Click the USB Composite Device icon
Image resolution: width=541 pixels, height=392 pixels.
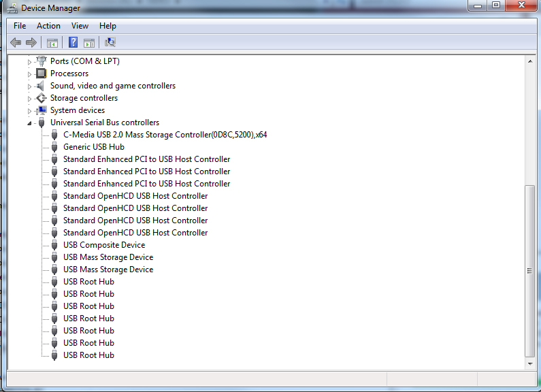(54, 245)
